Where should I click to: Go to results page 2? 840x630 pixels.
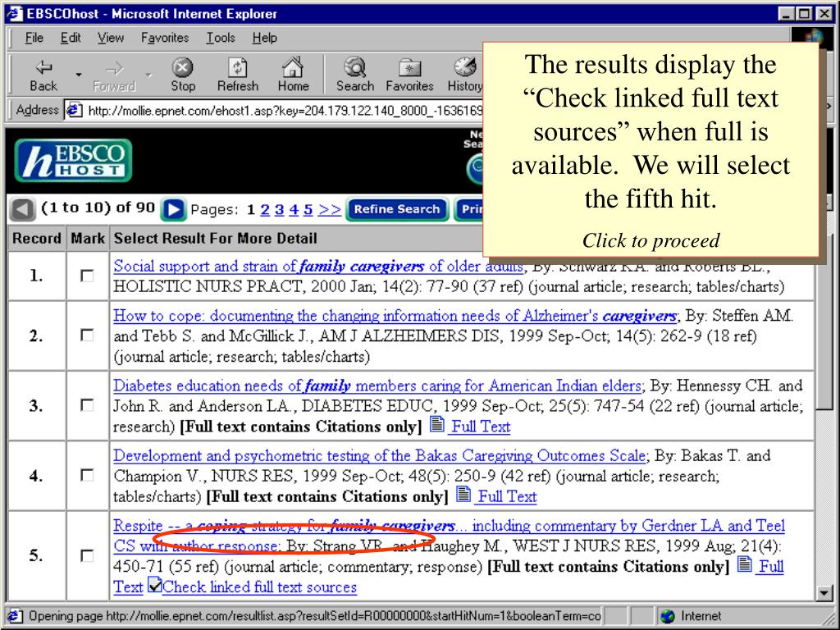coord(265,209)
